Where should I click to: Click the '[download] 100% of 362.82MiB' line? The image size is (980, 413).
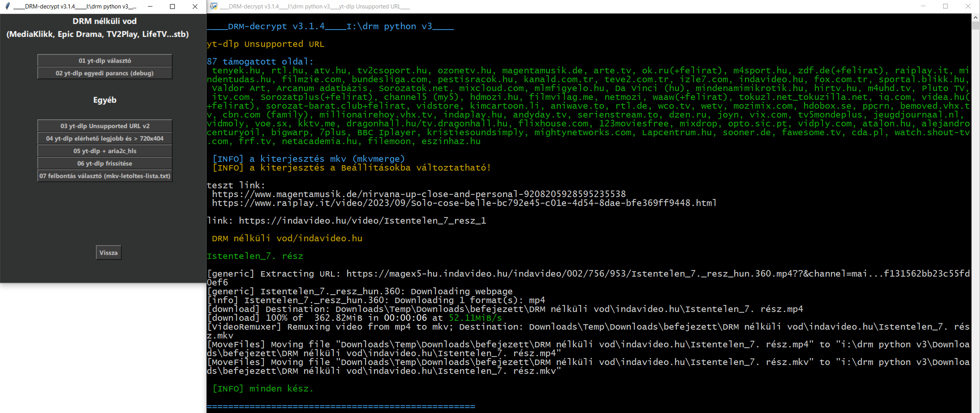(x=354, y=318)
